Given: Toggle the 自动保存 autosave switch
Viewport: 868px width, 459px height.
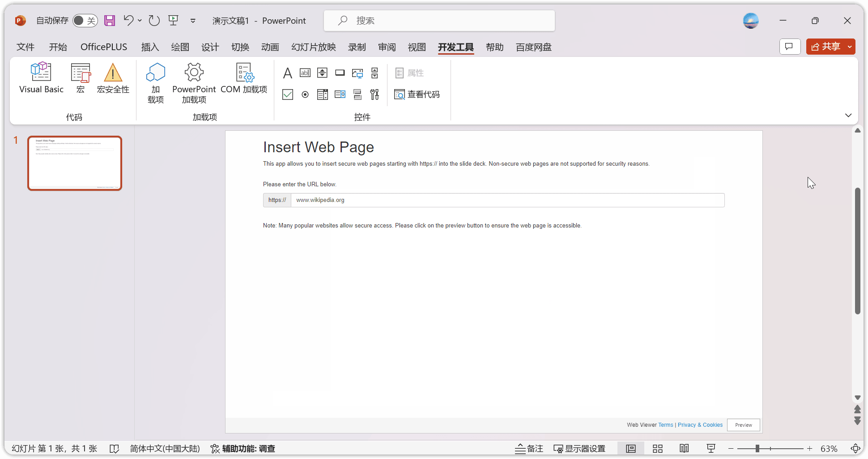Looking at the screenshot, I should tap(85, 21).
